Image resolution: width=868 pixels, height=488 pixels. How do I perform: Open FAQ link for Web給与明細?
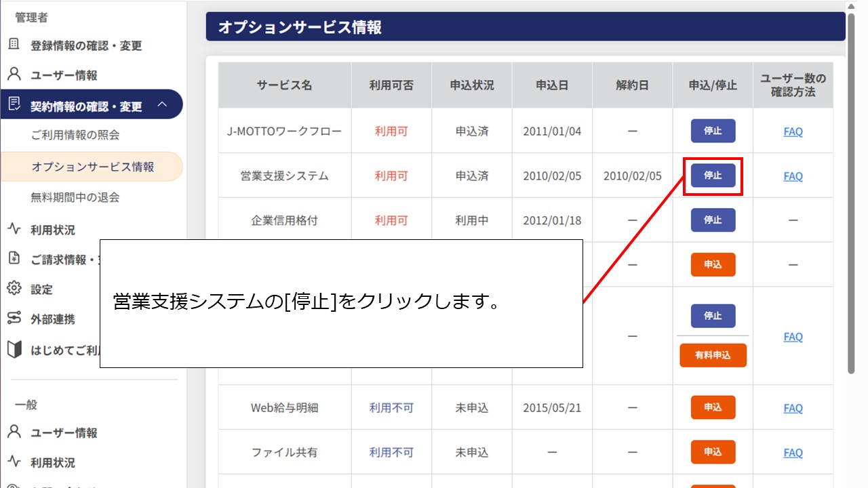(x=793, y=408)
